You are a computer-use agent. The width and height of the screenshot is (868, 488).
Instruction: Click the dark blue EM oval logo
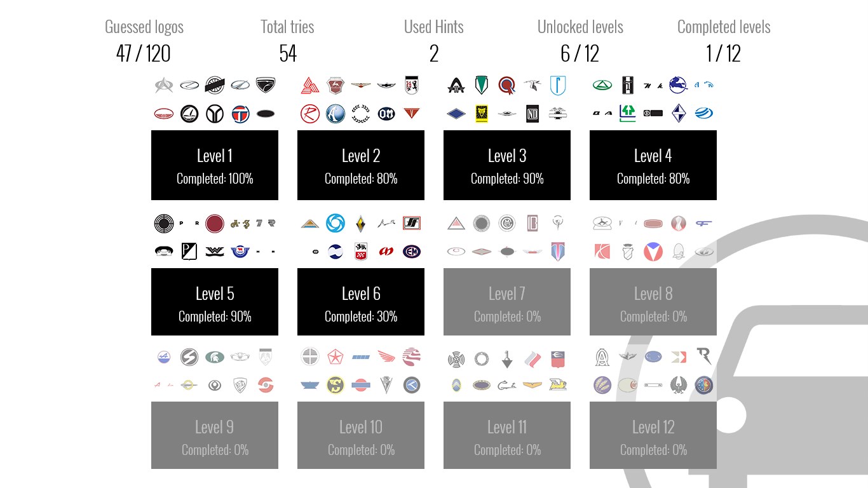click(x=412, y=252)
